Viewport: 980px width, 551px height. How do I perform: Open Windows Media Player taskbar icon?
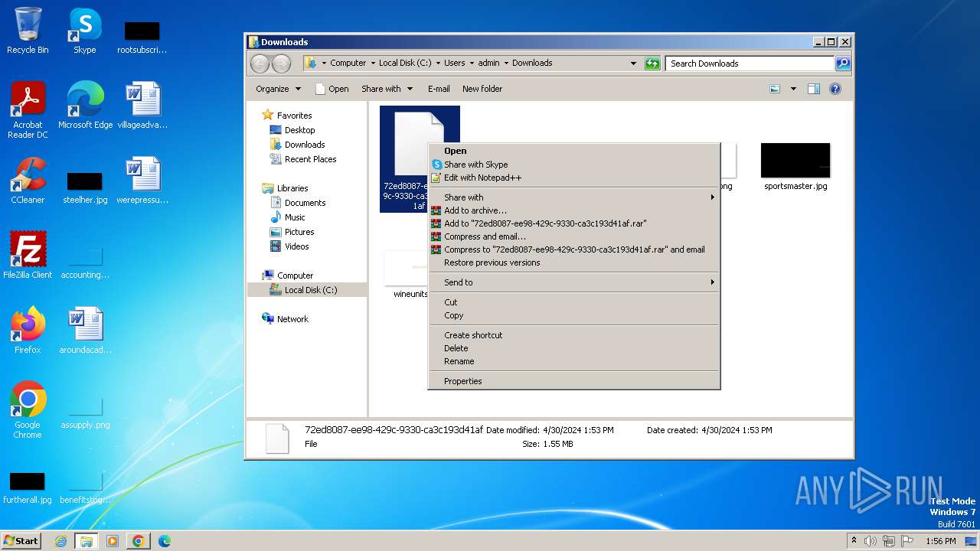pos(113,541)
